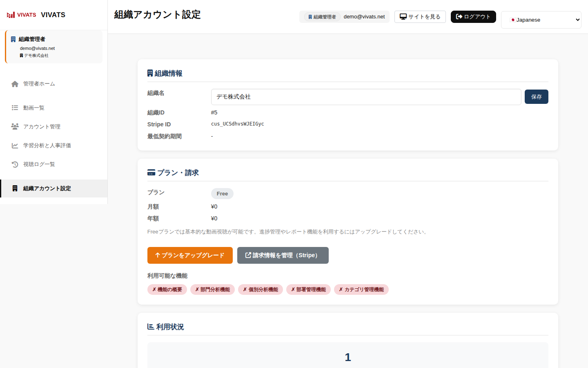
Task: Open the Japanese language dropdown
Action: pos(541,20)
